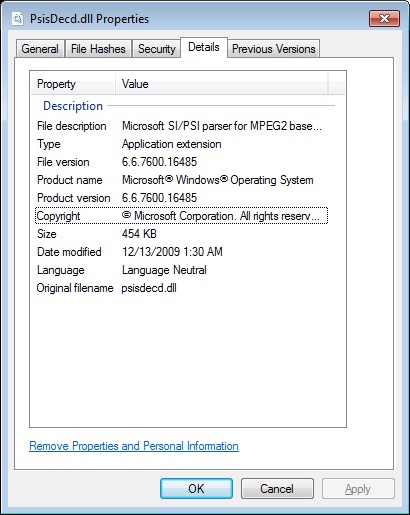The height and width of the screenshot is (515, 410).
Task: Click the "Microsoft Corporation. All rights reserv..." value
Action: (221, 216)
